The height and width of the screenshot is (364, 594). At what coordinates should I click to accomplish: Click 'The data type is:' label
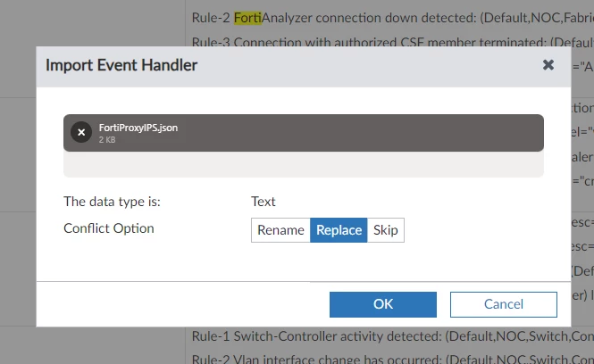point(113,202)
